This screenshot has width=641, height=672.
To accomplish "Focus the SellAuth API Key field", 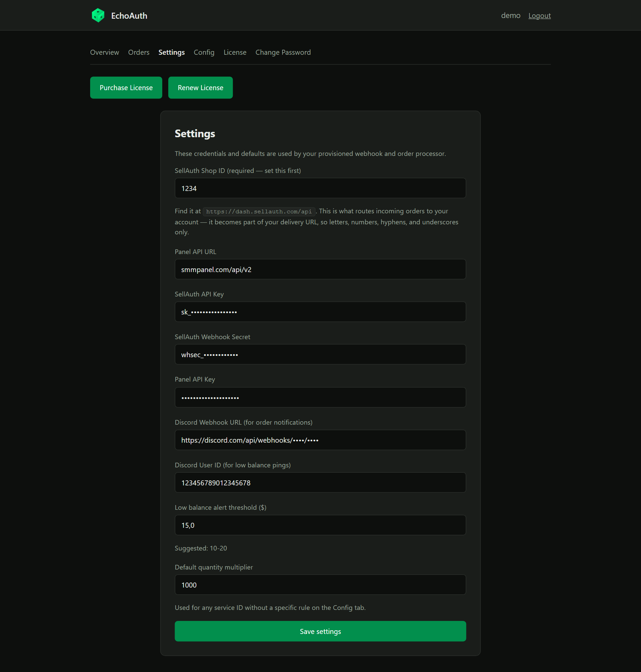I will 320,311.
